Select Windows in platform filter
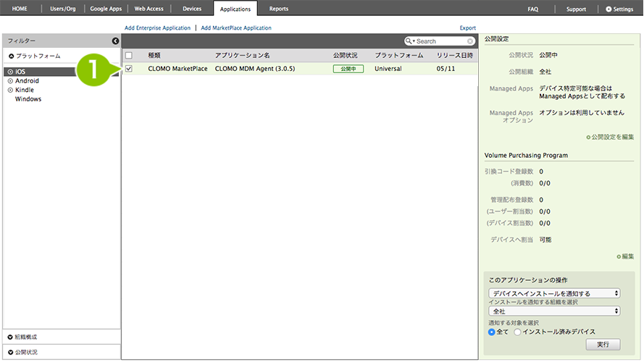644x362 pixels. (28, 99)
